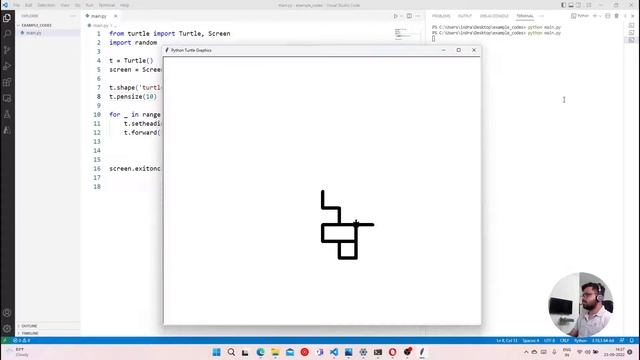The width and height of the screenshot is (640, 360).
Task: Change encoding via UTF-8 status item
Action: tap(549, 340)
